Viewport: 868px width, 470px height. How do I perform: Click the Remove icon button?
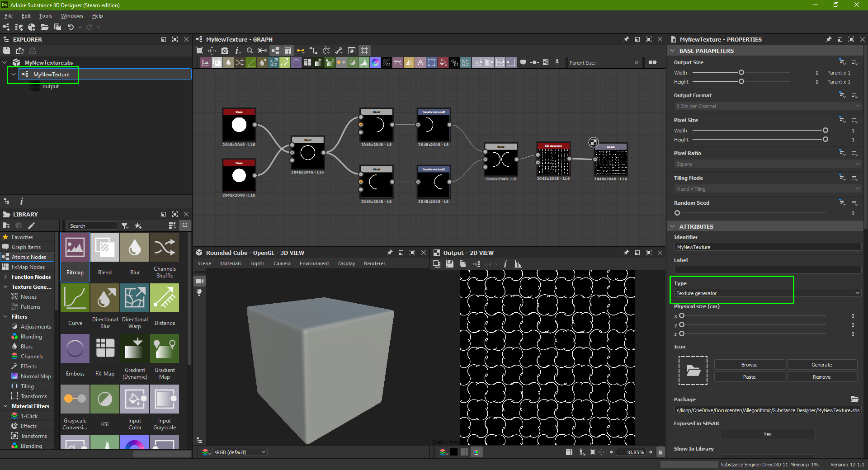821,377
